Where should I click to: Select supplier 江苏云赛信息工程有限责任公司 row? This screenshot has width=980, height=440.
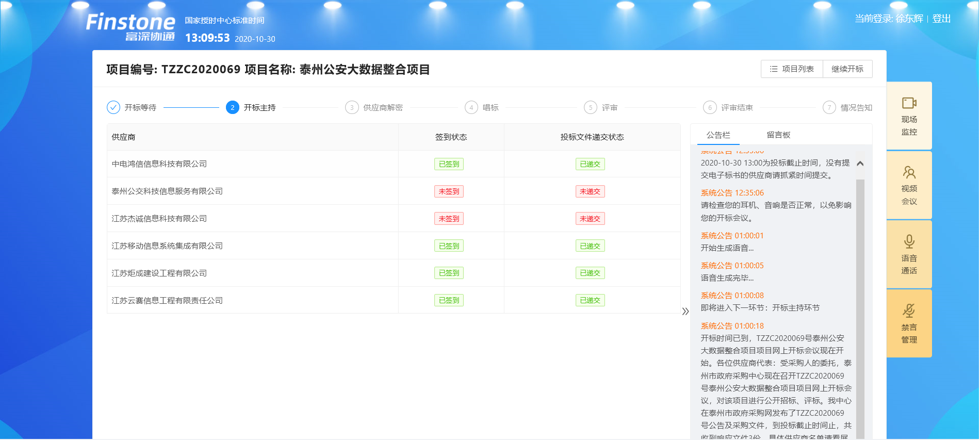point(394,300)
